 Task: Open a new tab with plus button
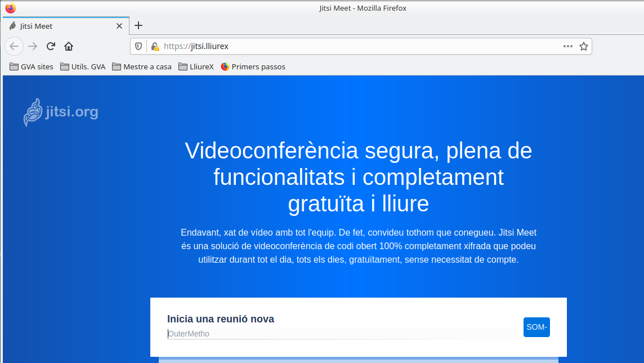point(138,25)
